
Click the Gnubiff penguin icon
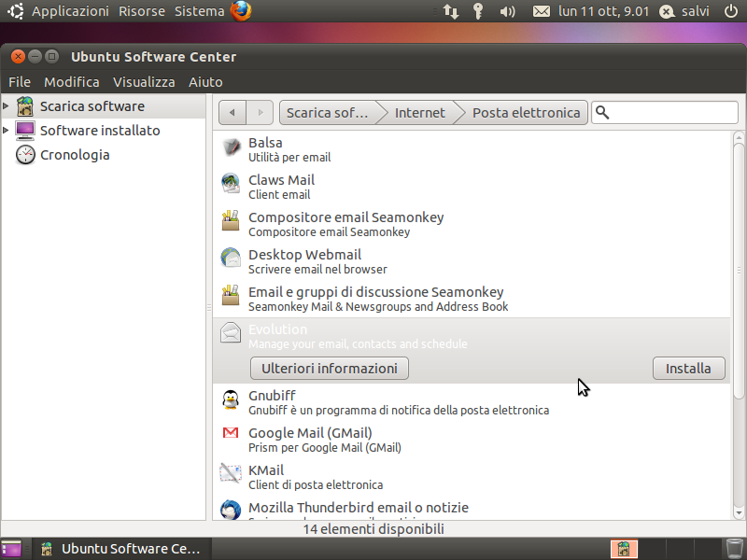click(x=231, y=399)
